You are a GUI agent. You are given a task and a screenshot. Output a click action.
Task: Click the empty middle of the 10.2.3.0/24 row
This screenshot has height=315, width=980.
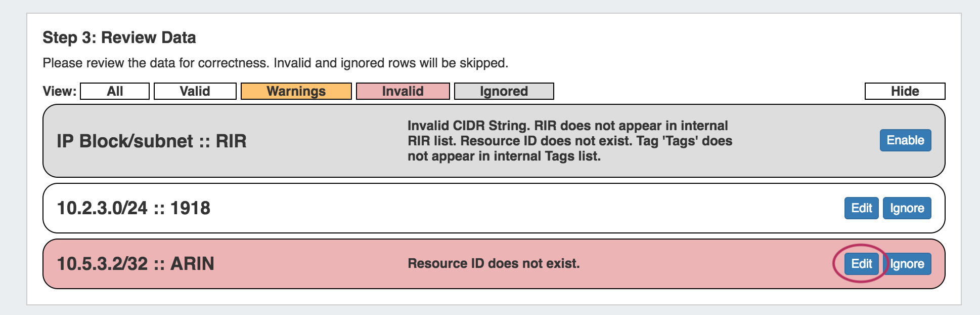click(x=506, y=208)
